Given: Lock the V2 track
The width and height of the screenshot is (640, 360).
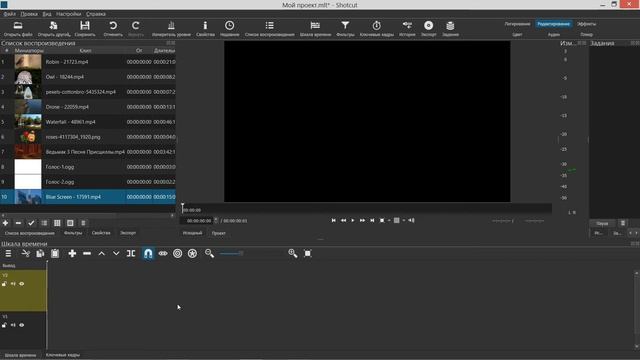Looking at the screenshot, I should click(4, 284).
